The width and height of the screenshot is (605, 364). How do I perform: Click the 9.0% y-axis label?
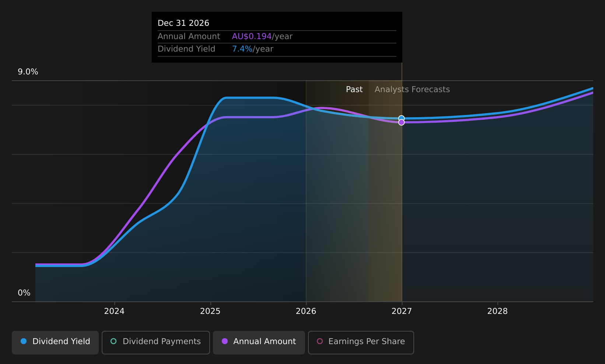pos(28,72)
